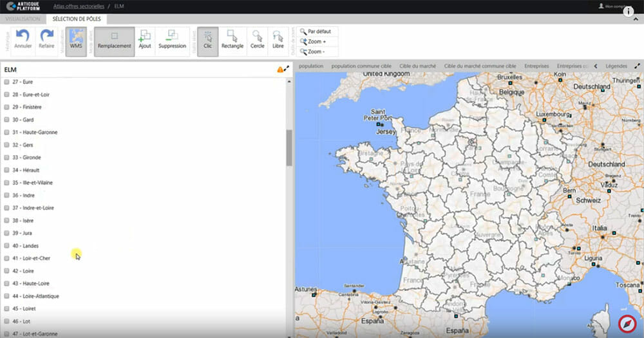
Task: Check the 38 - Isère checkbox
Action: click(x=6, y=220)
